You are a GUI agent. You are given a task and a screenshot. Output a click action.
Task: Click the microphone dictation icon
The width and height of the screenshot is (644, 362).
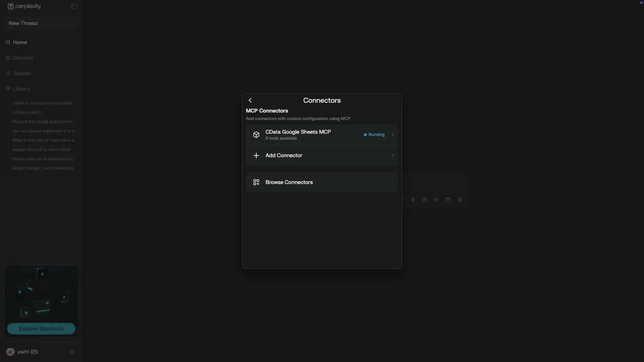click(460, 200)
